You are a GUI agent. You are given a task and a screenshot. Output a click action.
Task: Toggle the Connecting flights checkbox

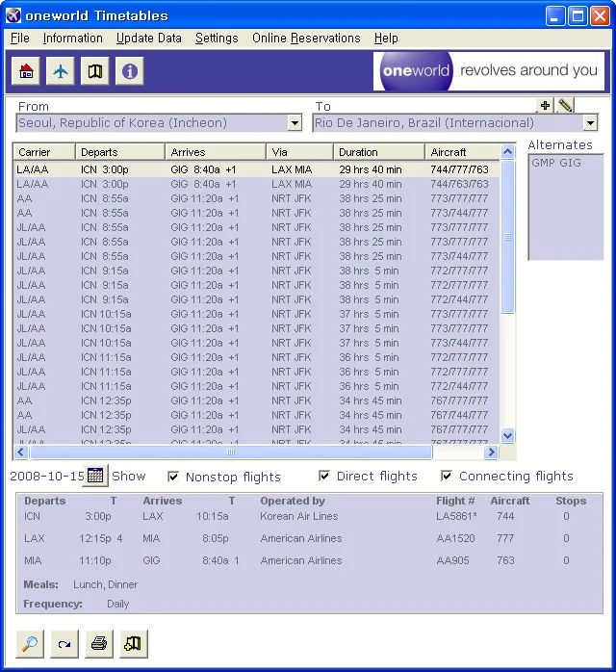point(447,476)
